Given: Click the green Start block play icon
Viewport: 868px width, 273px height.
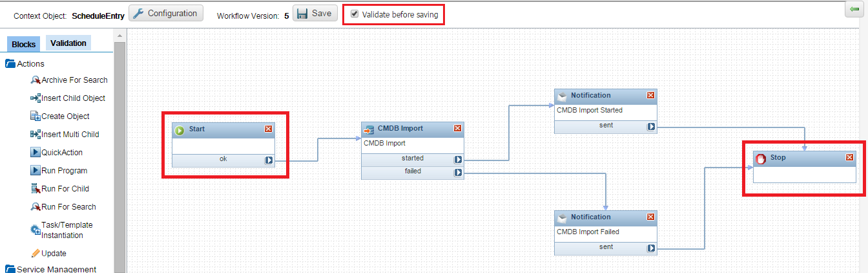Looking at the screenshot, I should [x=180, y=129].
